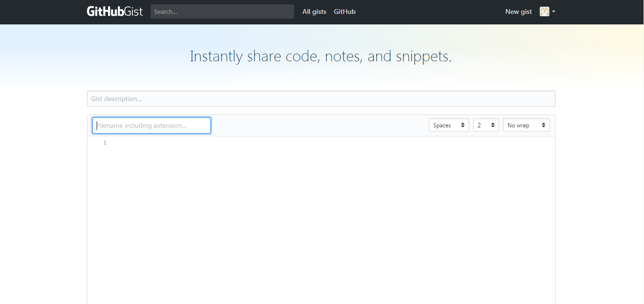Click the stepper arrows on the indent size selector
Screen dimensions: 644x304
(493, 125)
